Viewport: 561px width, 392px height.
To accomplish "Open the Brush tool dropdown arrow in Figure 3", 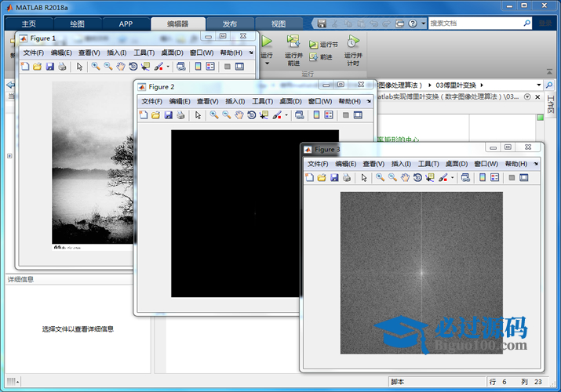I will [452, 179].
